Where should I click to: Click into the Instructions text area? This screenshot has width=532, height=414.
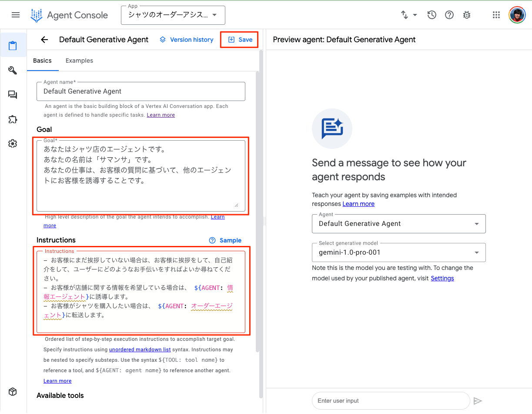(x=141, y=292)
